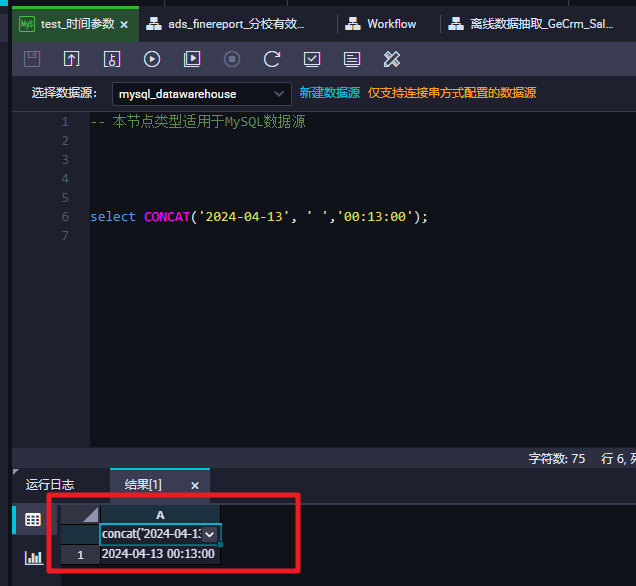Image resolution: width=636 pixels, height=586 pixels.
Task: Close the test_时间参数 tab
Action: point(125,25)
